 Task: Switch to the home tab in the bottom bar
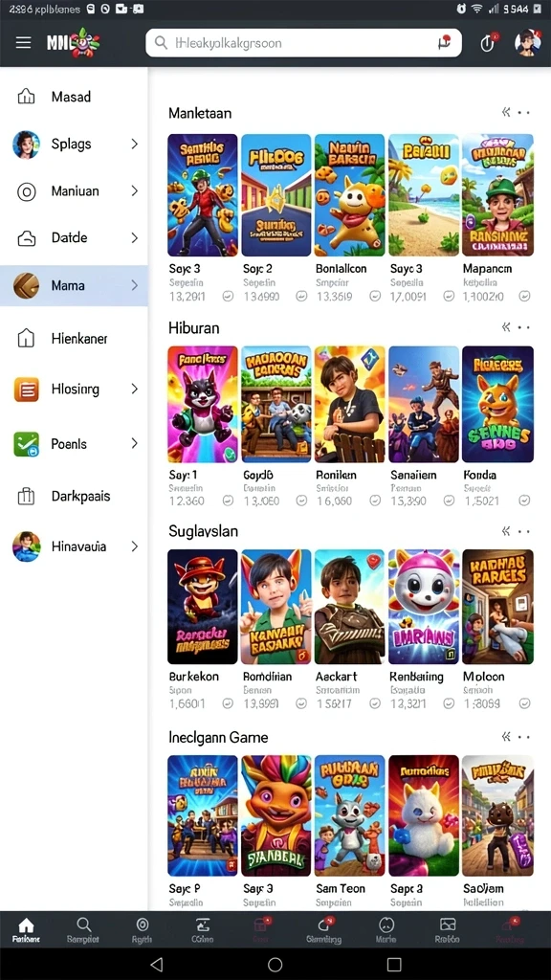tap(26, 929)
